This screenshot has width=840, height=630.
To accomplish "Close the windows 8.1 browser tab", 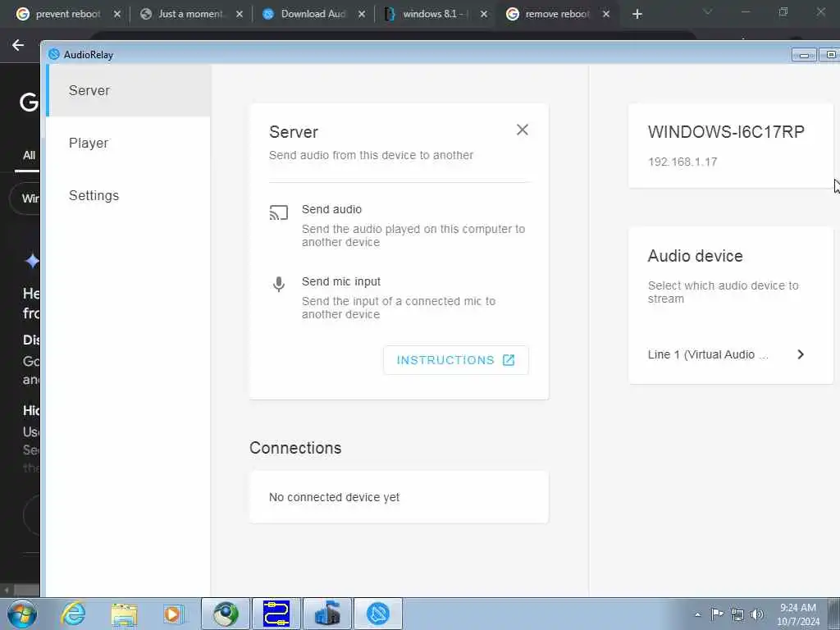I will click(x=484, y=15).
